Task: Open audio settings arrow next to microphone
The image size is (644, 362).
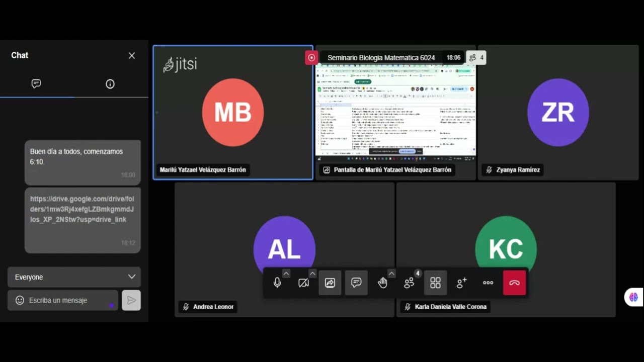Action: [286, 274]
